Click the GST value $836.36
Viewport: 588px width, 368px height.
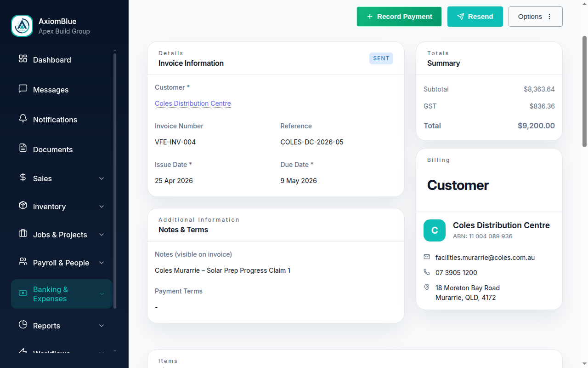pos(542,106)
